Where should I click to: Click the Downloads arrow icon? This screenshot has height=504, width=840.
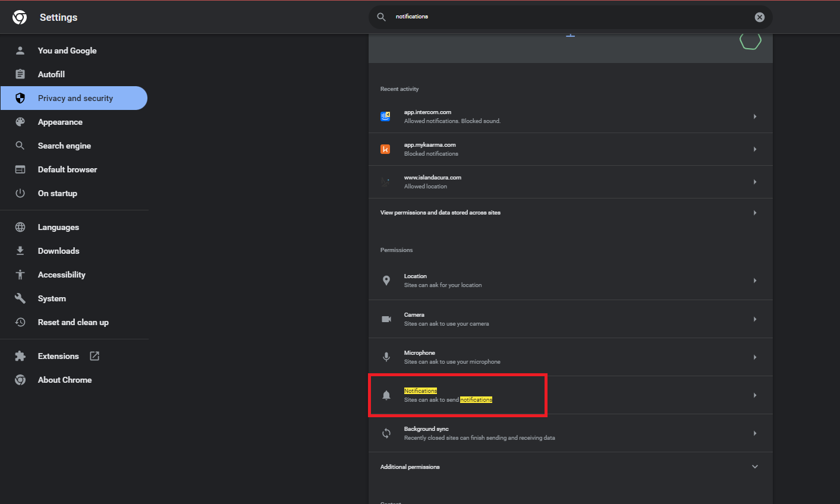pos(20,251)
